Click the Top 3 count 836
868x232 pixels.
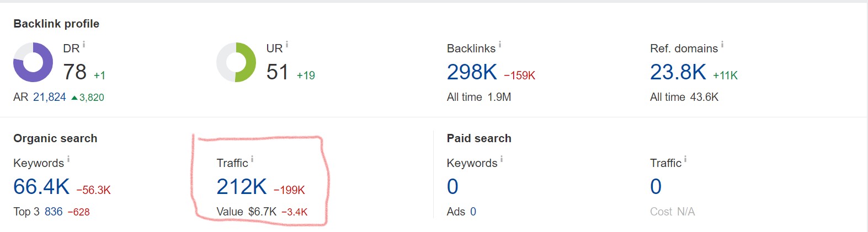pos(54,212)
